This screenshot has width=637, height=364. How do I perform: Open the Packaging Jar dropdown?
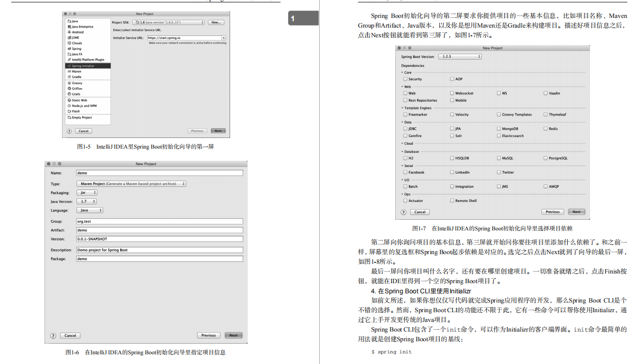pyautogui.click(x=87, y=193)
